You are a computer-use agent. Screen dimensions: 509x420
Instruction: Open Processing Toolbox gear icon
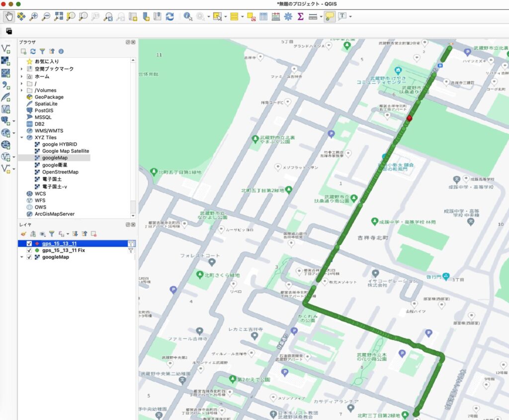[288, 16]
